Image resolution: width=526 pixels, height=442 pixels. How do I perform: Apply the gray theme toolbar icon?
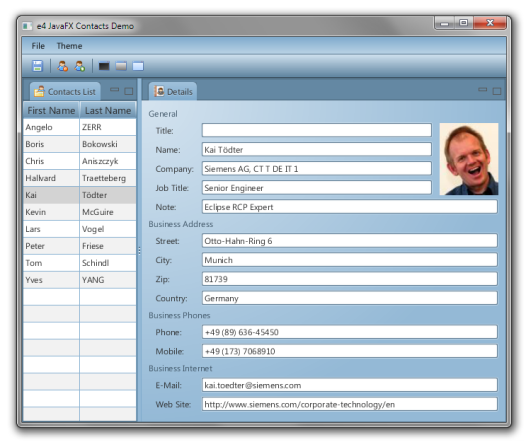[x=121, y=66]
